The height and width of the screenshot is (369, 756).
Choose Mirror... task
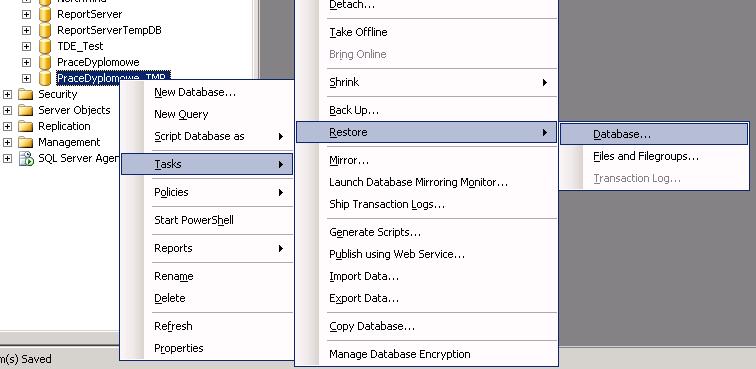coord(426,160)
